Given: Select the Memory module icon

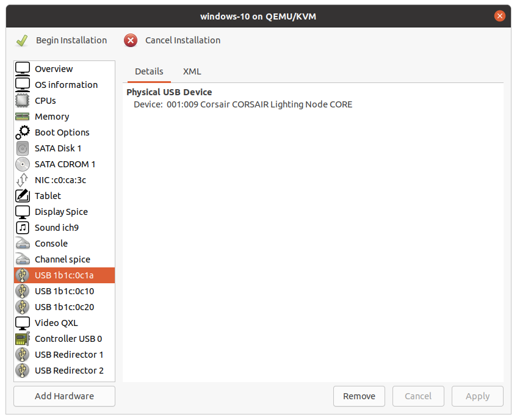Looking at the screenshot, I should click(x=23, y=117).
